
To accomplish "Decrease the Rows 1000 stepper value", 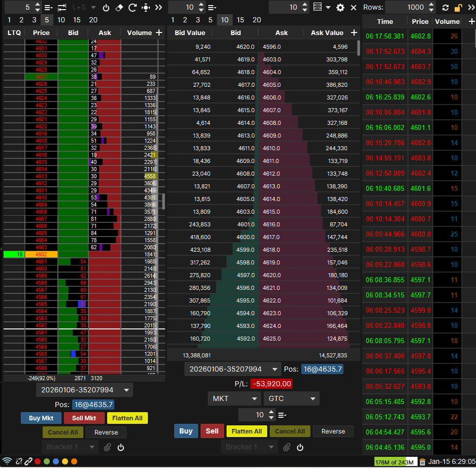I will pyautogui.click(x=431, y=10).
